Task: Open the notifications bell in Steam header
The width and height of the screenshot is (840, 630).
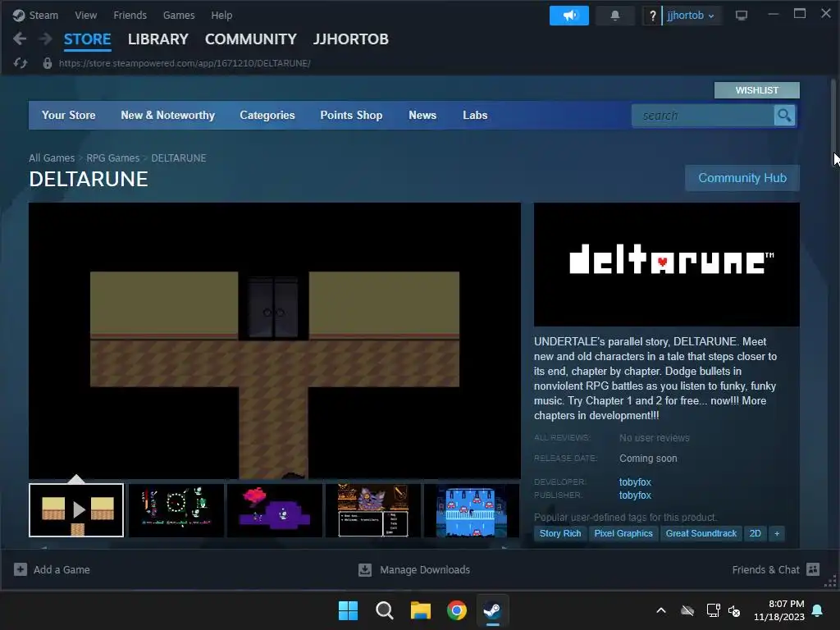Action: click(x=615, y=16)
